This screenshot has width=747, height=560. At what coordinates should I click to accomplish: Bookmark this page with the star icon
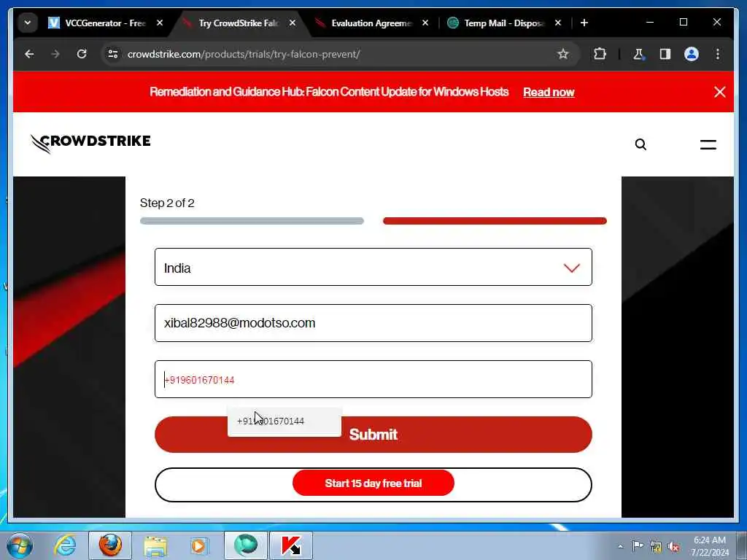tap(563, 54)
